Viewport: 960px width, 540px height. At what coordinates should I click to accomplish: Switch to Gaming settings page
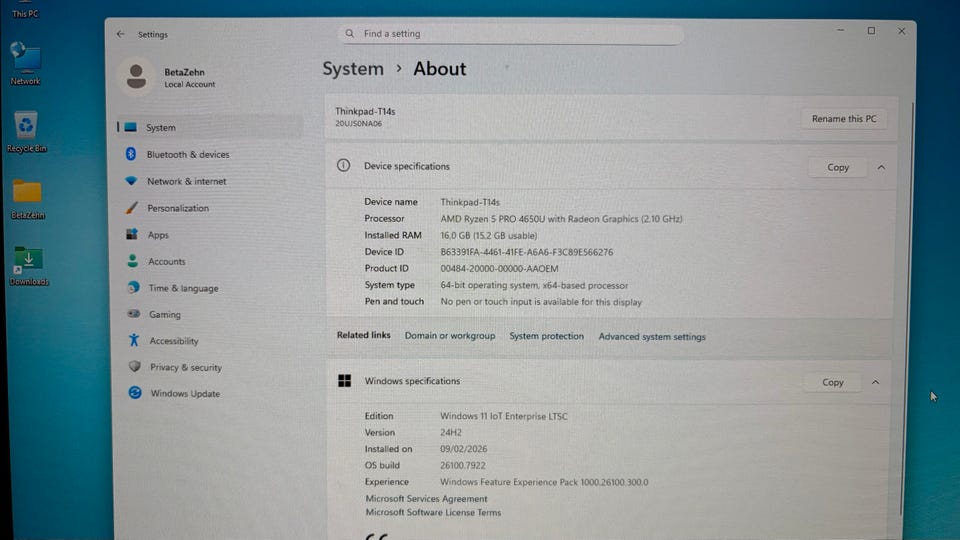[165, 314]
